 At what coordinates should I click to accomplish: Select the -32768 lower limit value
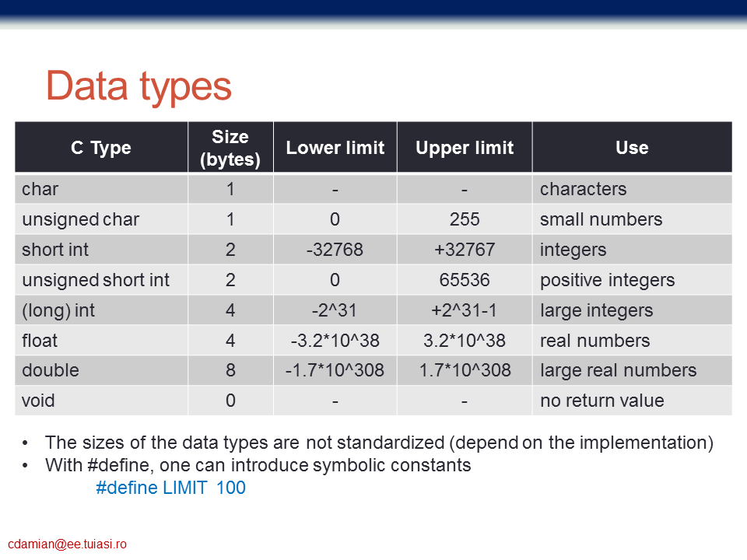tap(335, 250)
